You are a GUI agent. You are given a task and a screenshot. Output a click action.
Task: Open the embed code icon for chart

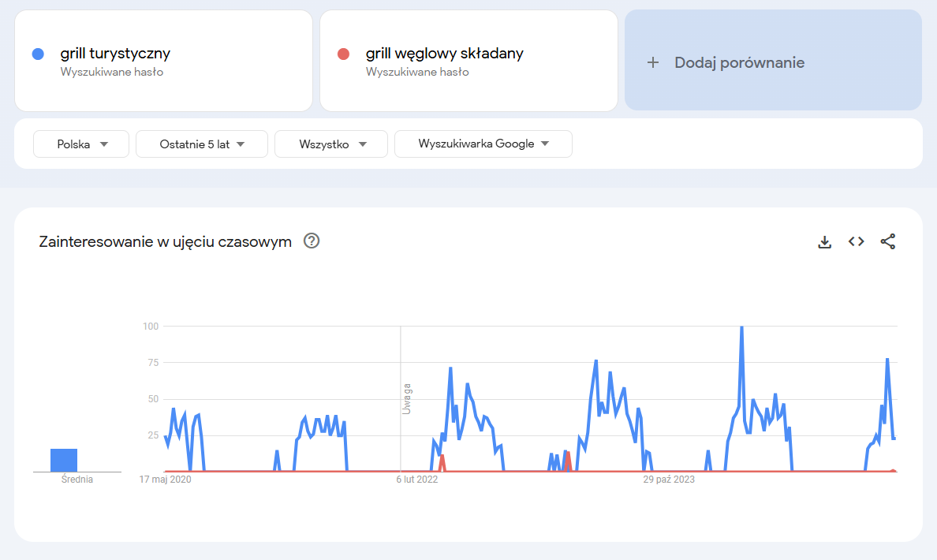click(857, 241)
